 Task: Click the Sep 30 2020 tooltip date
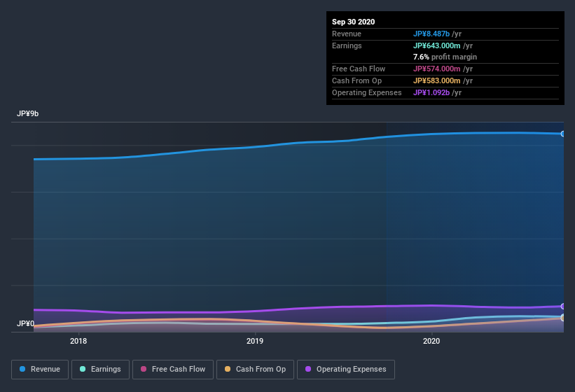[354, 22]
